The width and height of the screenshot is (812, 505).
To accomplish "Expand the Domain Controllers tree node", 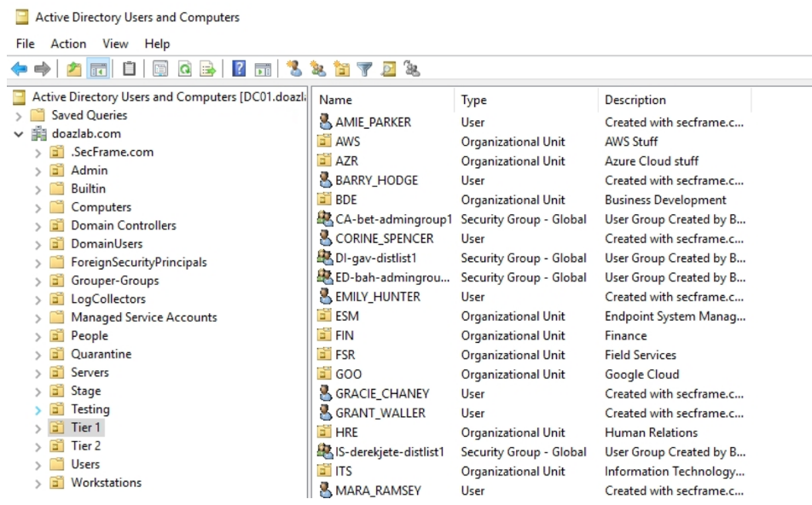I will (x=38, y=226).
